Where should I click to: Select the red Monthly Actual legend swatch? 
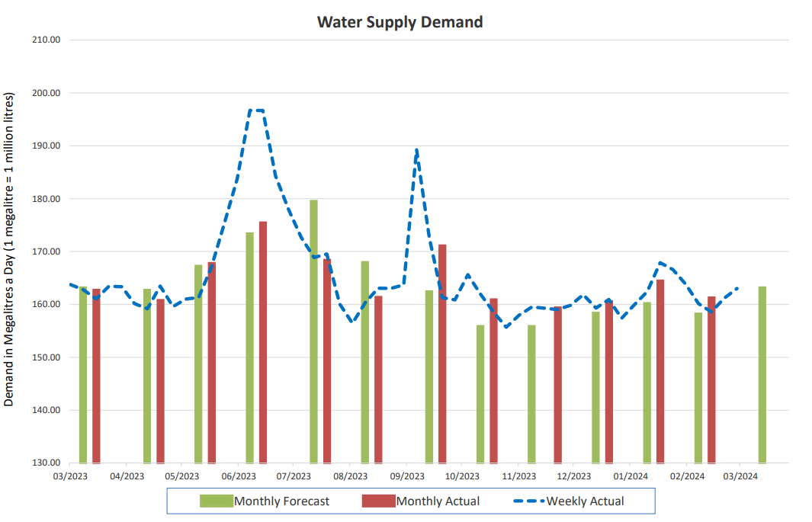click(377, 501)
